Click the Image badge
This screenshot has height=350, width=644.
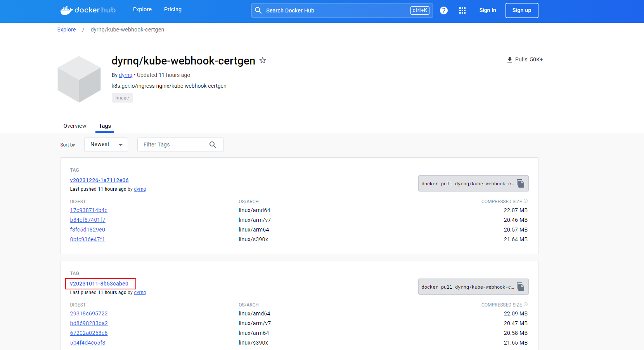(x=122, y=98)
